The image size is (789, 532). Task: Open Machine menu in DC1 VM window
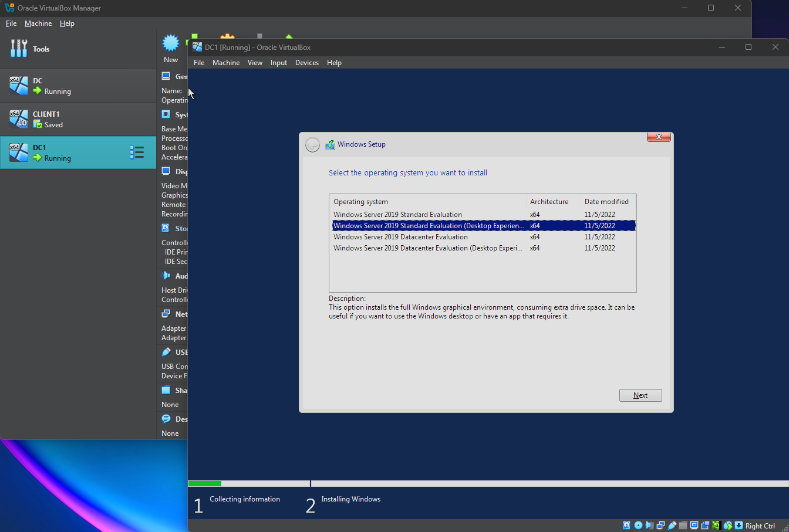click(x=226, y=63)
